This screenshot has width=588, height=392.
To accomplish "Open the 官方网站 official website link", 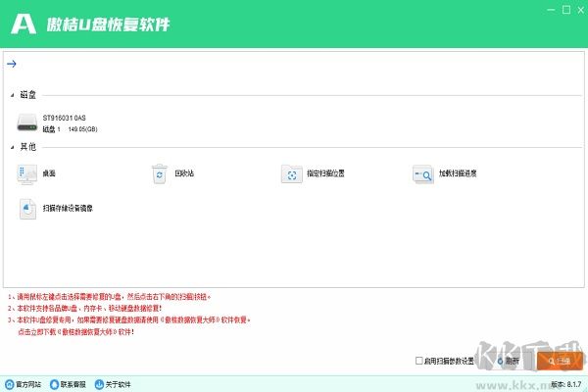I will (x=28, y=384).
